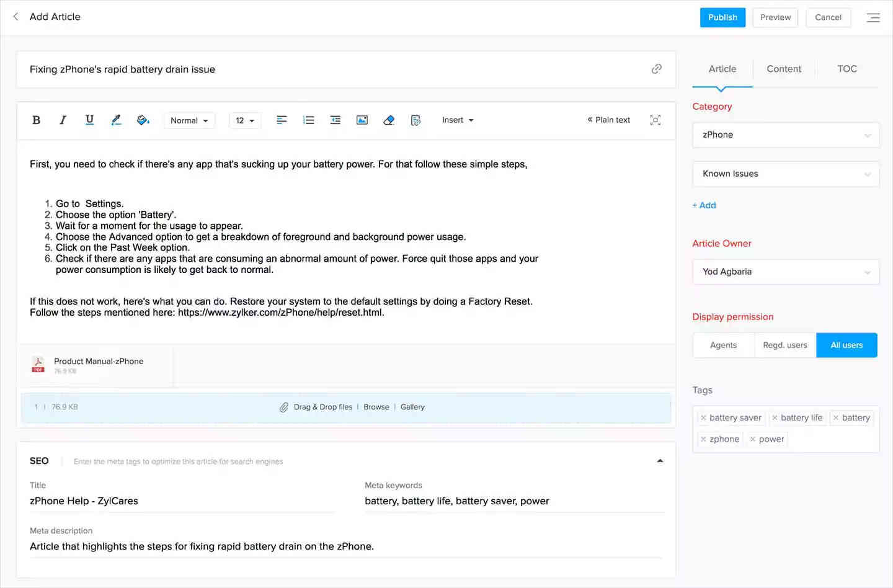This screenshot has width=893, height=588.
Task: Apply italic formatting
Action: pos(63,120)
